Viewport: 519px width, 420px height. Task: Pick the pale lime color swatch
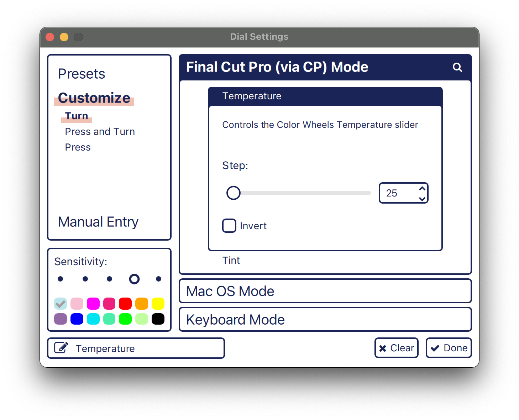(142, 319)
